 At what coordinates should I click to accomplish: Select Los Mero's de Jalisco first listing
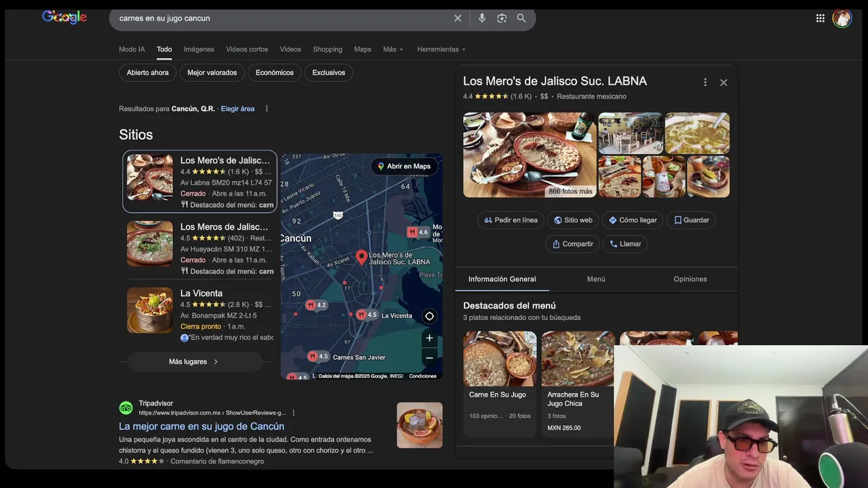[200, 182]
